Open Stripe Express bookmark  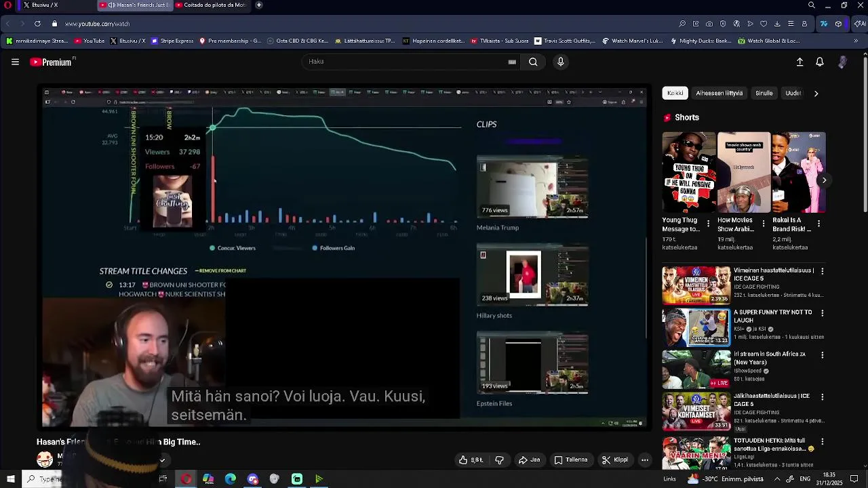coord(172,41)
